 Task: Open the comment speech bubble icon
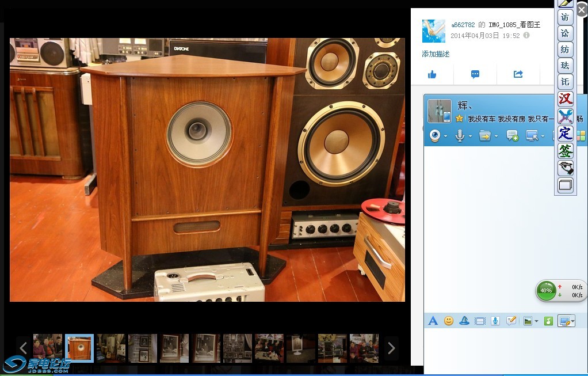point(475,74)
